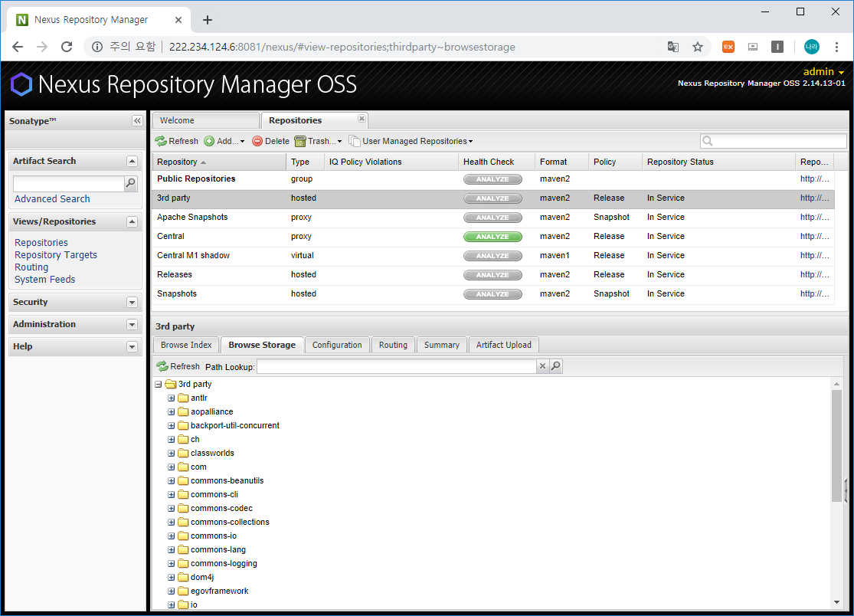Open Advanced Search link
This screenshot has width=854, height=616.
point(52,198)
